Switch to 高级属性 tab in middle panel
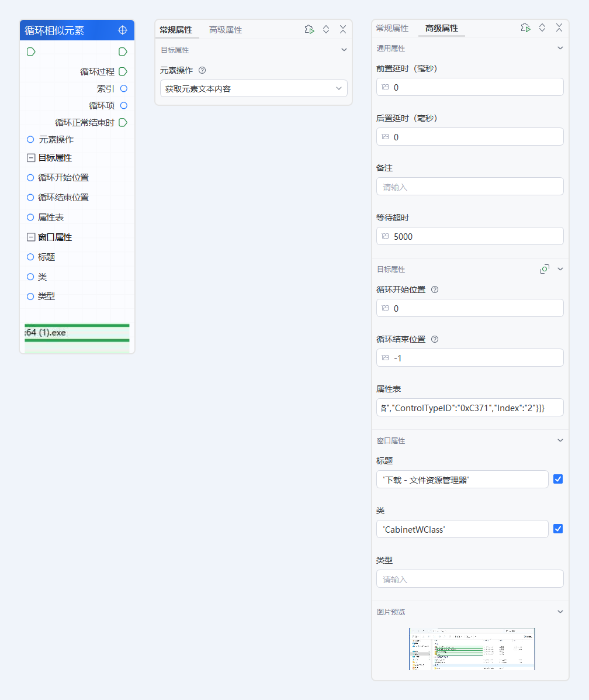This screenshot has width=589, height=700. coord(225,30)
